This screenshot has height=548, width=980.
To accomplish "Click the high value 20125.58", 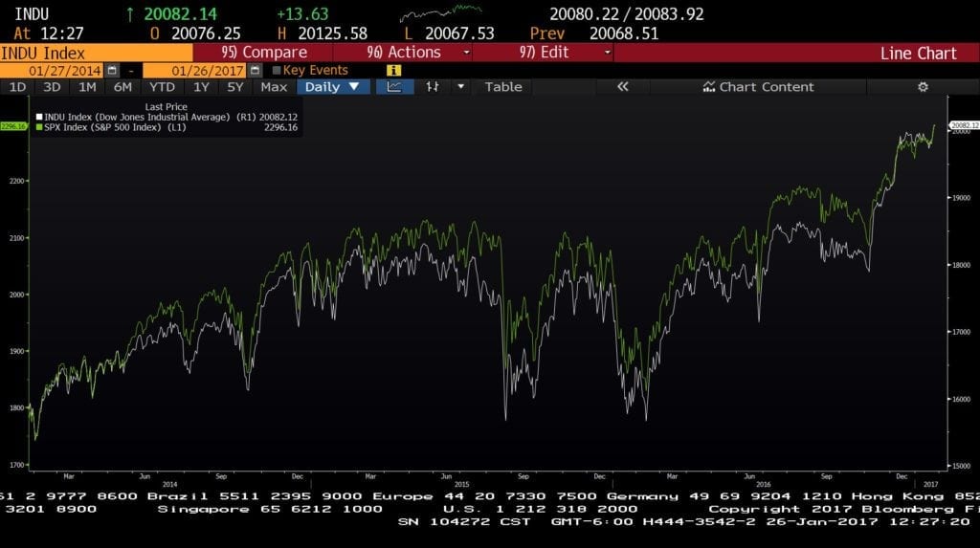I will [332, 33].
